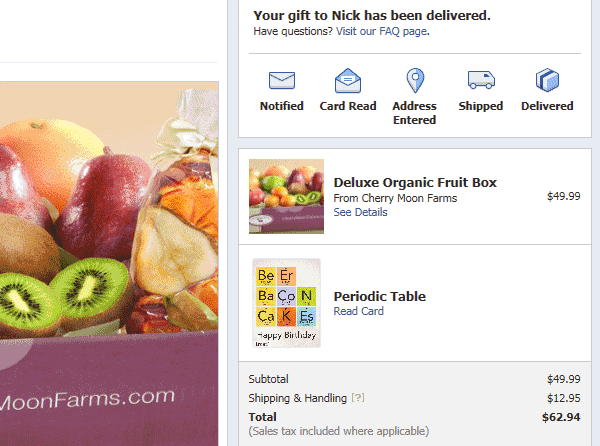This screenshot has width=600, height=446.
Task: Click the Notified envelope icon
Action: [282, 80]
